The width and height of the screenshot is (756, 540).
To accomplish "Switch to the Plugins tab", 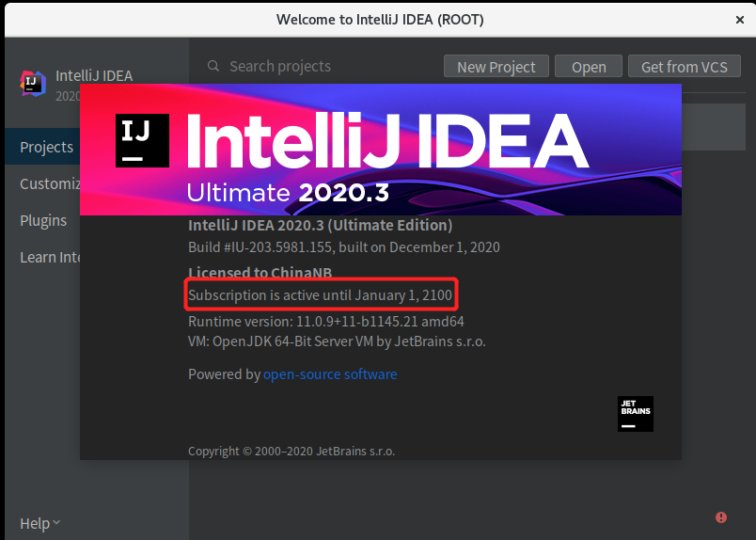I will [42, 220].
